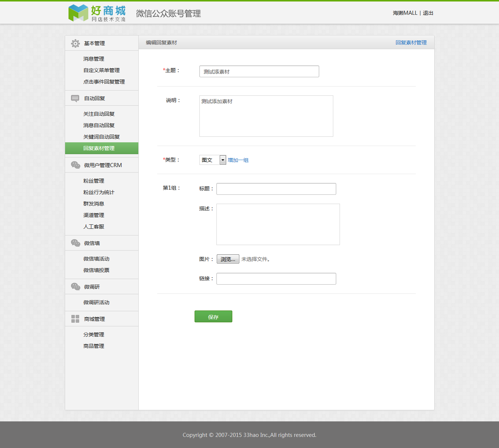499x448 pixels.
Task: Click the 增加一组 link
Action: 238,160
